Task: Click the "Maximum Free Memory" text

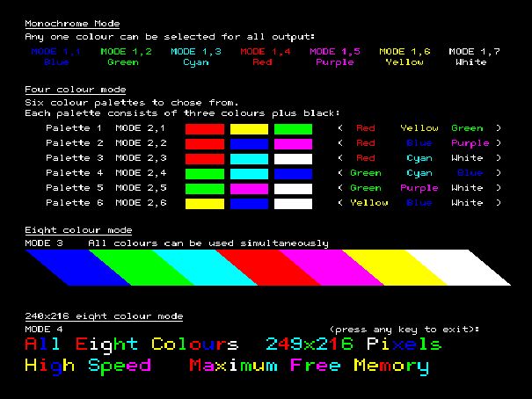Action: (x=309, y=366)
